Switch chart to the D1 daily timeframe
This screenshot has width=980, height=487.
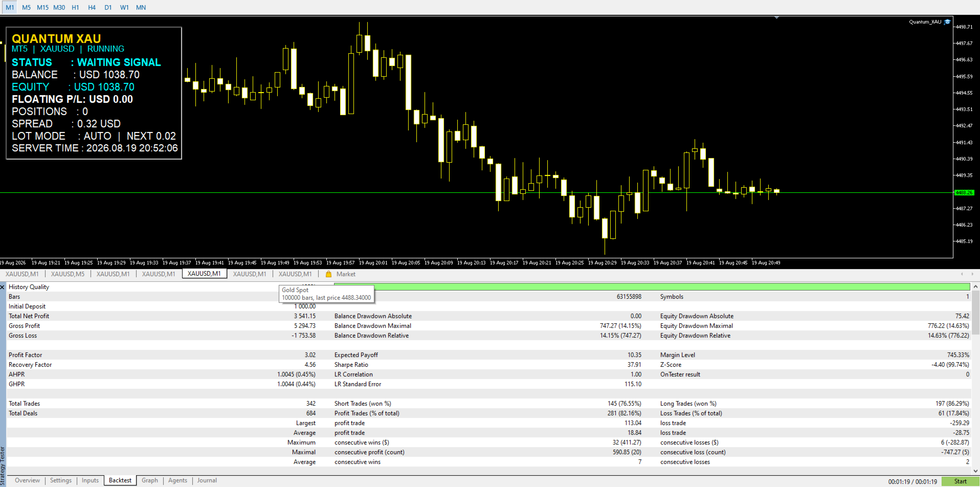[108, 7]
